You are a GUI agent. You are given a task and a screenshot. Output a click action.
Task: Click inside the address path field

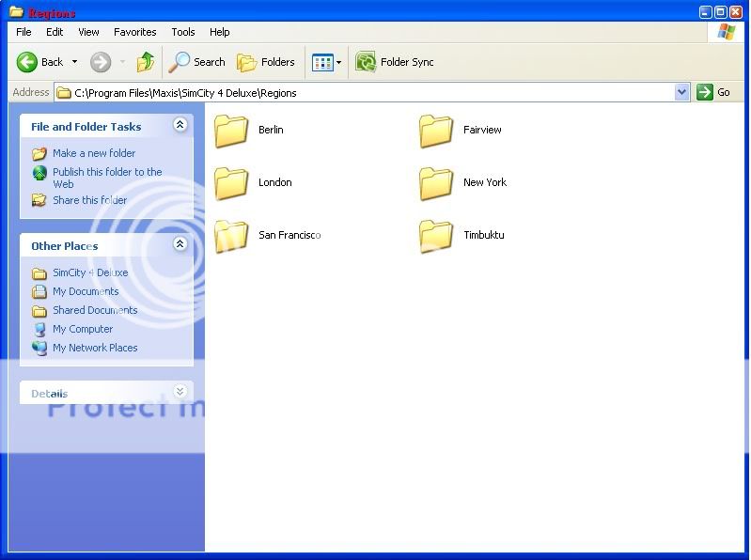(376, 92)
